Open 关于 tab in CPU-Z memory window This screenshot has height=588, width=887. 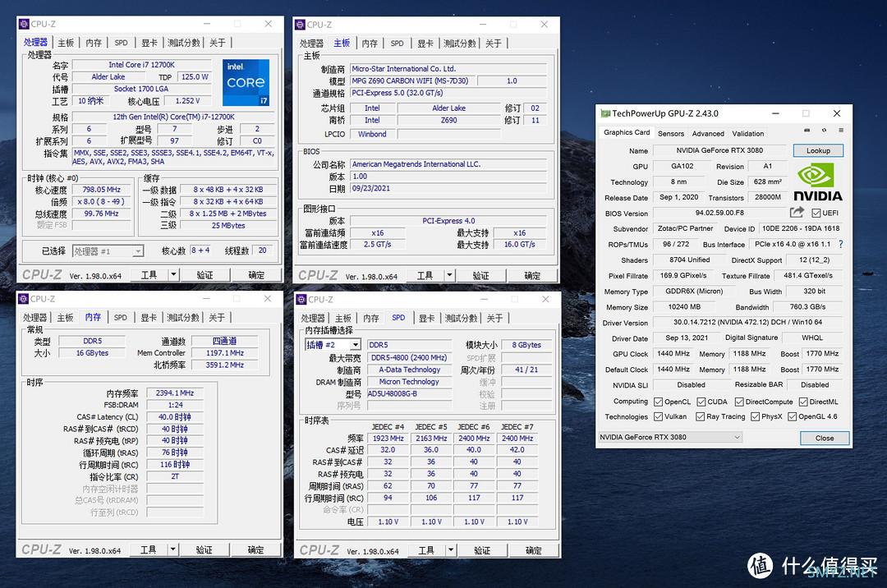point(217,318)
